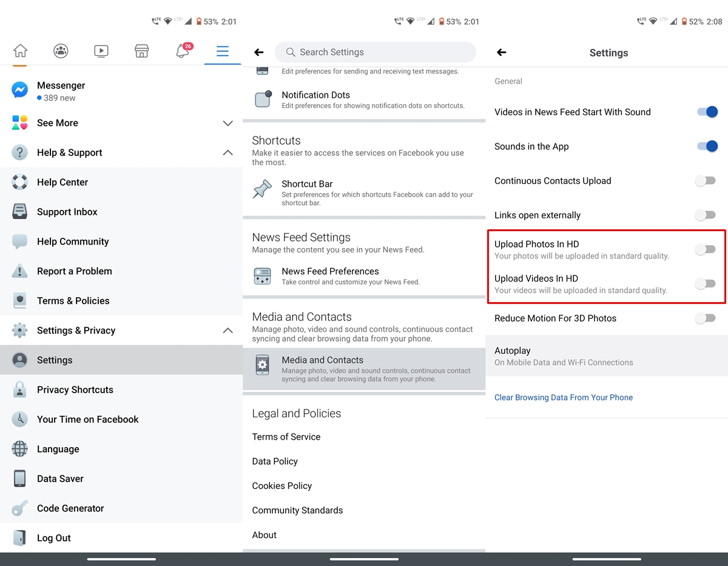This screenshot has height=566, width=728.
Task: Tap the Help Center lifebuoy icon
Action: [x=20, y=182]
